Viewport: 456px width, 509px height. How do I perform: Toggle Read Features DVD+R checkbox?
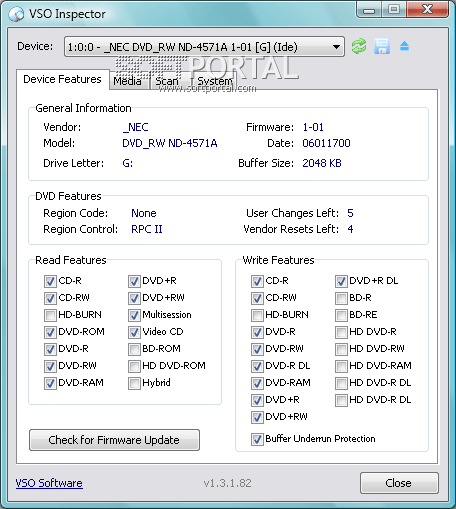[x=134, y=281]
